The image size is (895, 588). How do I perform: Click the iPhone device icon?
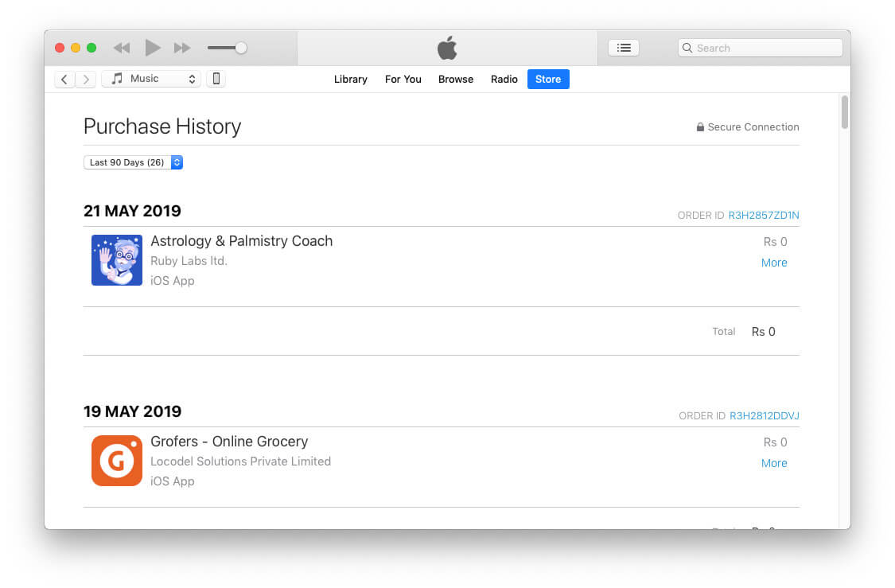(216, 79)
